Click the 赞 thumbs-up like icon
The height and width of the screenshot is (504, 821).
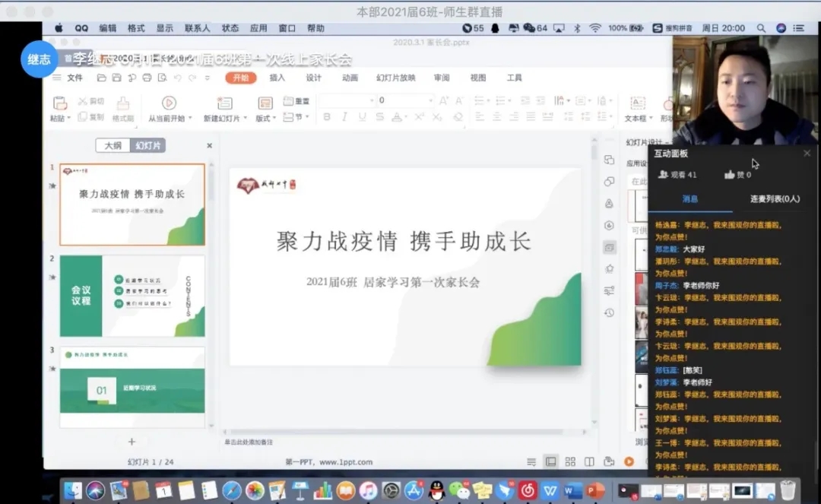pos(730,174)
